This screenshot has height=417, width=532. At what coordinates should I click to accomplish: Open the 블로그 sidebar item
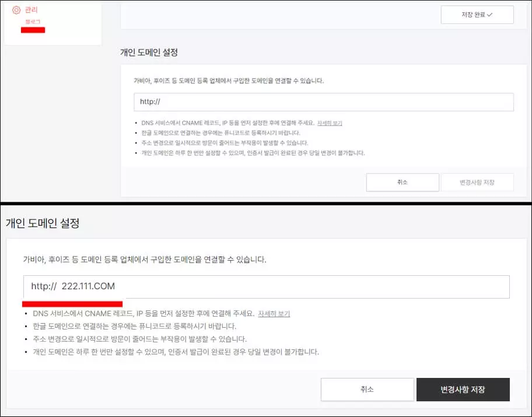(33, 21)
